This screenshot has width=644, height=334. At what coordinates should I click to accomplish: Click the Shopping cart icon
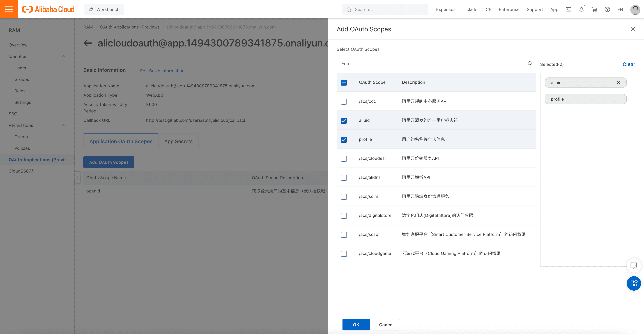[595, 9]
